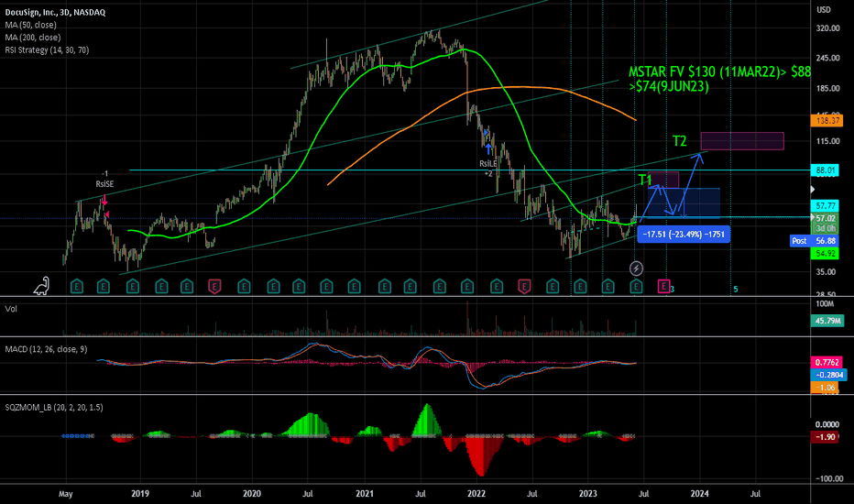The image size is (854, 504).
Task: Click the 2019 label on the time axis
Action: (x=140, y=494)
